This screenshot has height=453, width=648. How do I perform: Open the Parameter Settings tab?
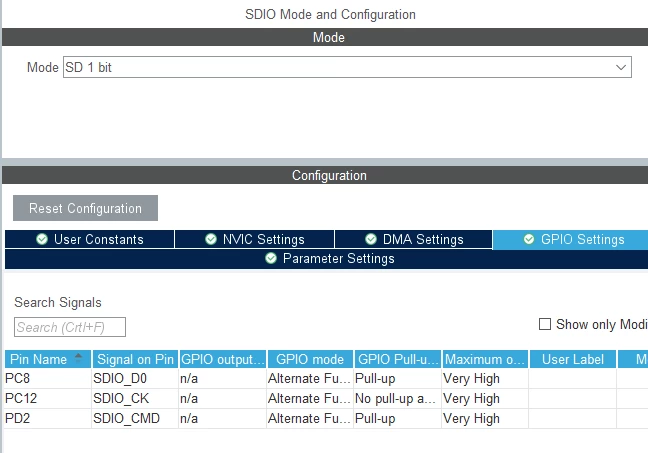(326, 259)
